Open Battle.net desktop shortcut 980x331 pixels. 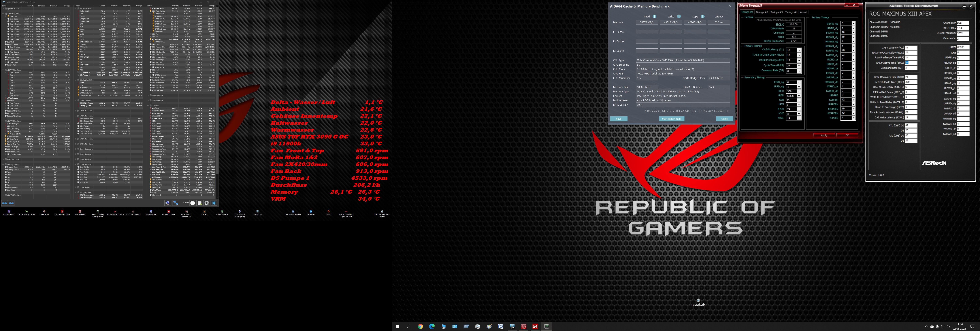(311, 213)
